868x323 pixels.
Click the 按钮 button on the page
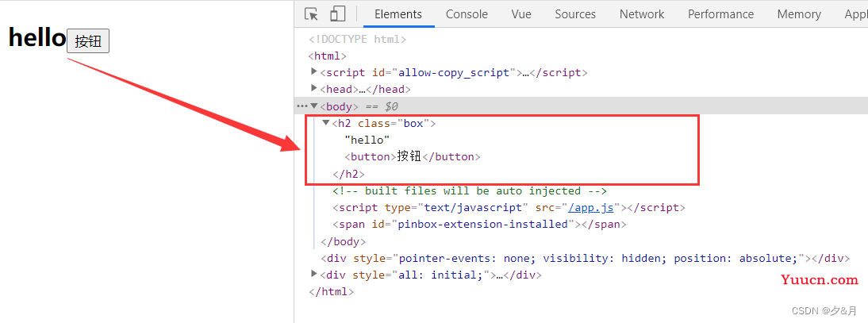tap(88, 41)
